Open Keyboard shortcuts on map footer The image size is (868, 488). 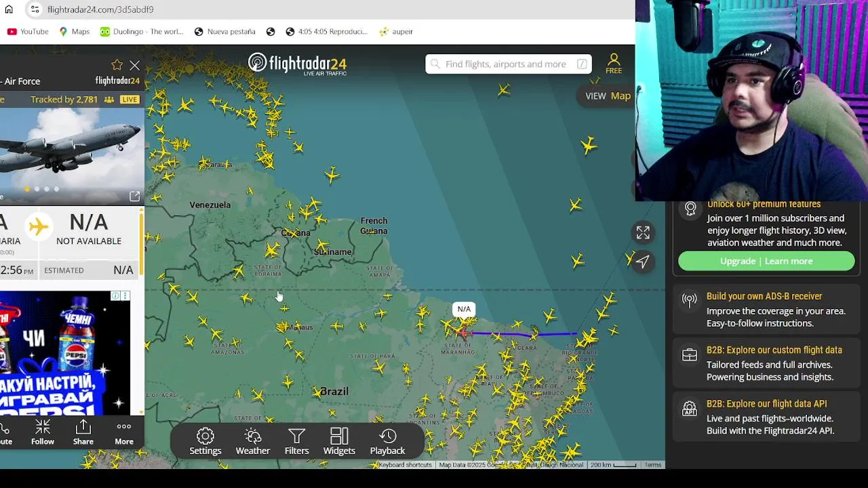405,465
